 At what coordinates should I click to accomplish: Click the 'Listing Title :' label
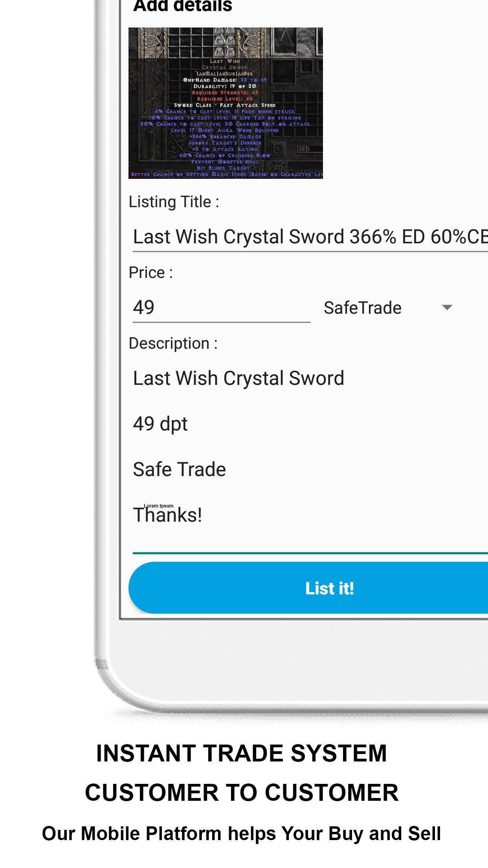tap(174, 202)
